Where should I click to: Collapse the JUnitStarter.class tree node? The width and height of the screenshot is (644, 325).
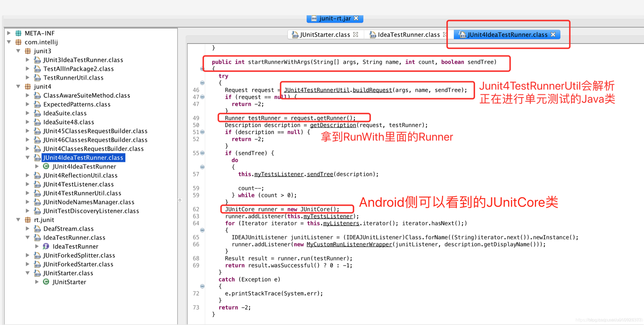pyautogui.click(x=27, y=273)
